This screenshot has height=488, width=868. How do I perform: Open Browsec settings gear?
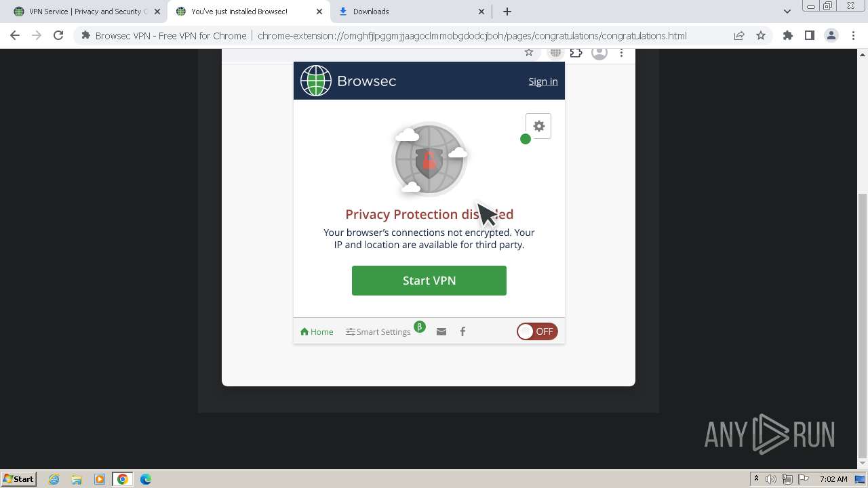(538, 126)
